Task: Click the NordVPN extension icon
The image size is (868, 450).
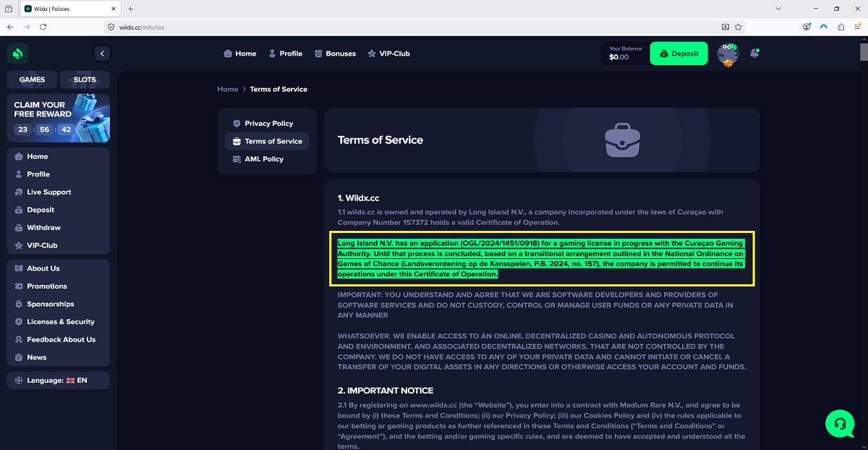Action: click(824, 27)
